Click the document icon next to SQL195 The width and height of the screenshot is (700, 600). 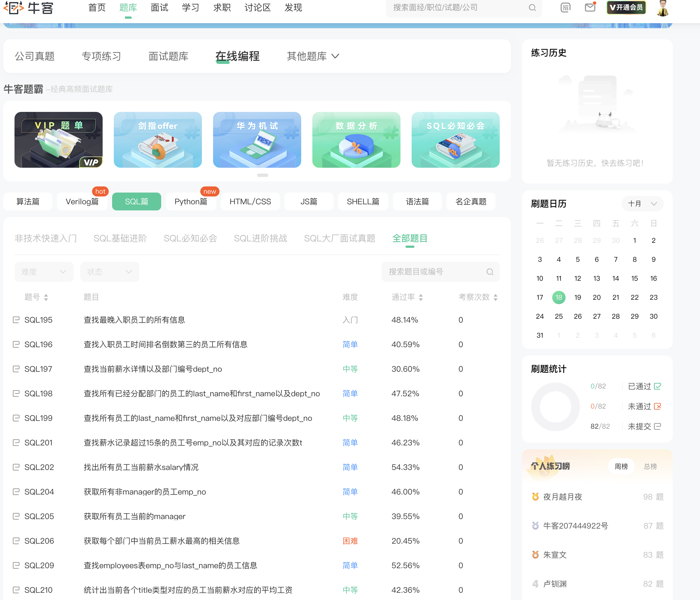pos(16,320)
